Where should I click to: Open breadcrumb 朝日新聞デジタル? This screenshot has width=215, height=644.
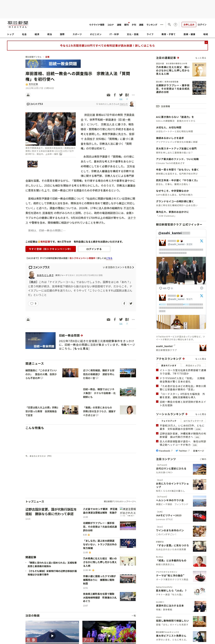tap(33, 57)
